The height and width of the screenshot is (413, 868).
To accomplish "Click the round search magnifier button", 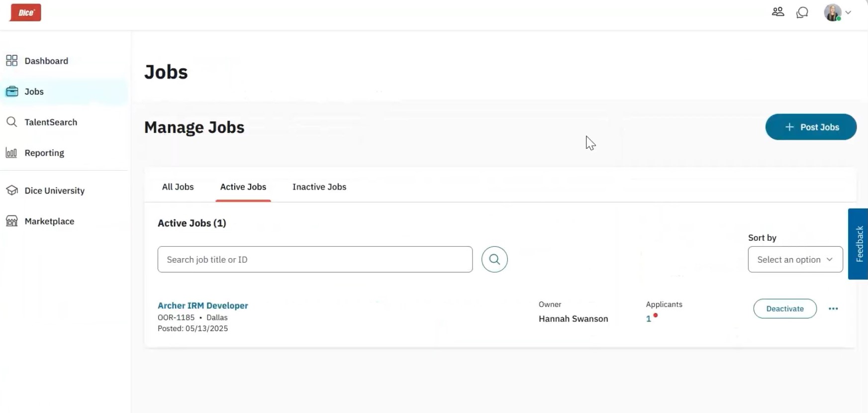I will pos(494,259).
